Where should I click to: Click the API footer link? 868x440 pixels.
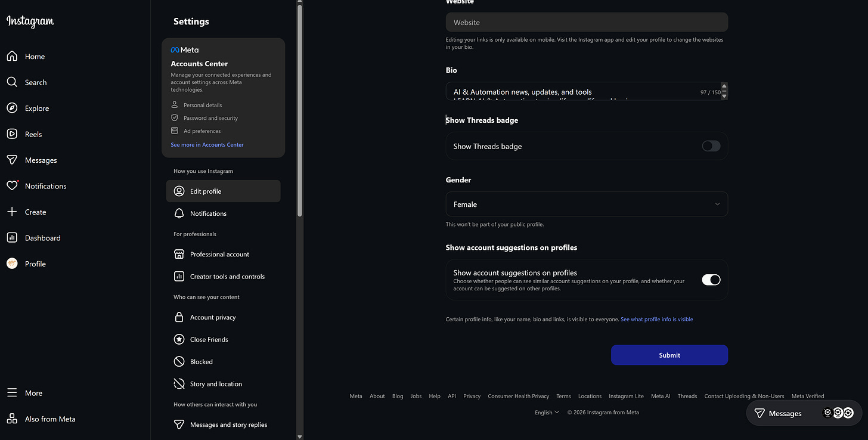(452, 396)
